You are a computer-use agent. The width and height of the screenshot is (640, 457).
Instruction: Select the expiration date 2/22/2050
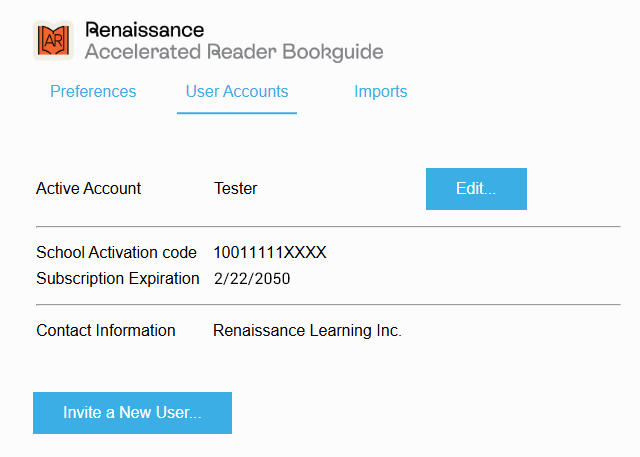tap(252, 278)
